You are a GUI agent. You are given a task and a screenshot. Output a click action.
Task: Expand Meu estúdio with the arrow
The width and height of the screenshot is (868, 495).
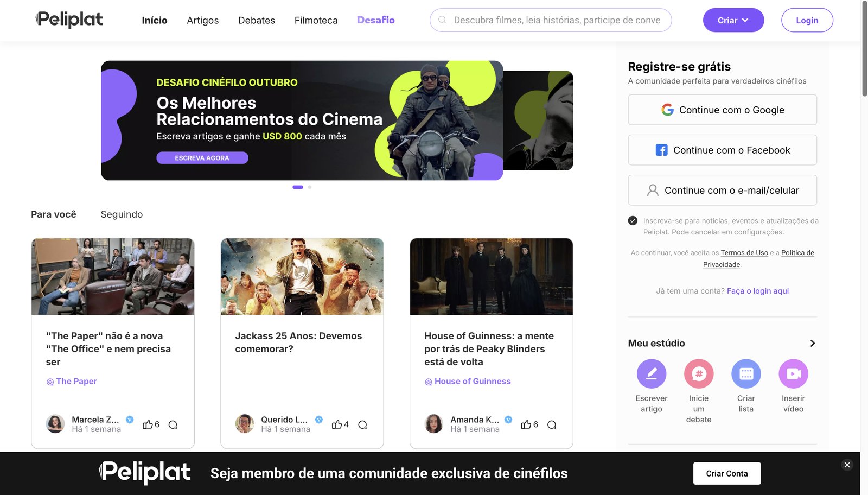[x=812, y=343]
